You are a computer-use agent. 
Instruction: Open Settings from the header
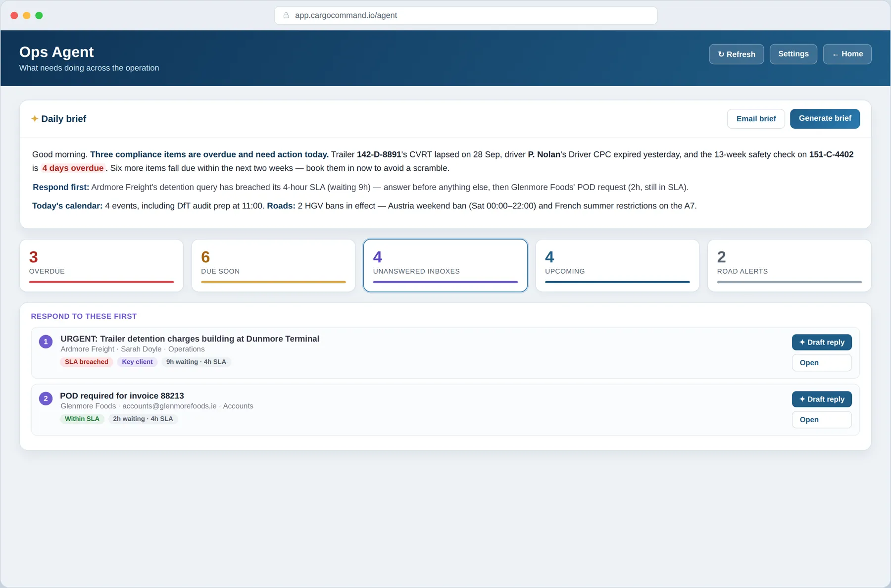[793, 54]
